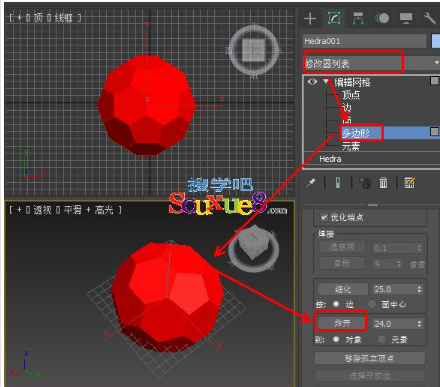Select 多边形 sub-object level
This screenshot has height=387, width=440.
[x=356, y=133]
